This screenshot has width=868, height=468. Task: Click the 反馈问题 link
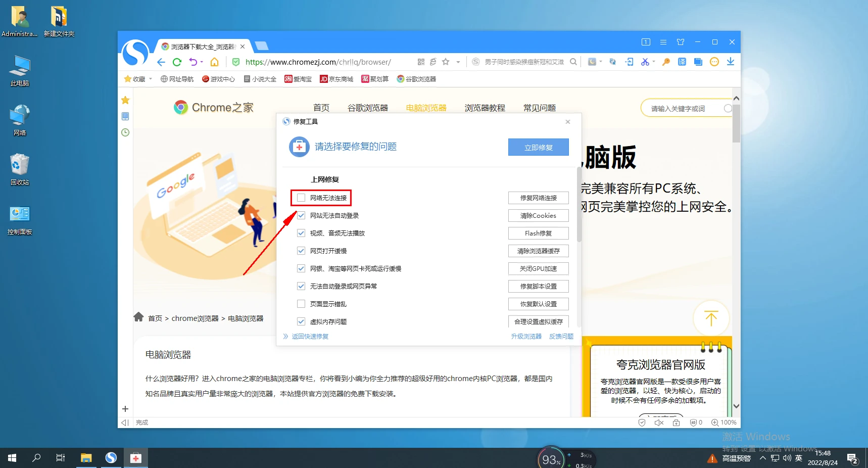click(561, 336)
